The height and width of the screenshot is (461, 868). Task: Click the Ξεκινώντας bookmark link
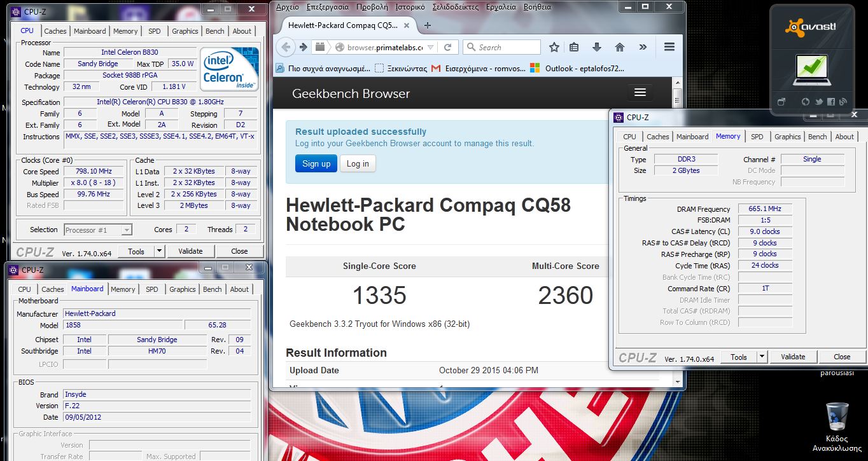(x=400, y=68)
